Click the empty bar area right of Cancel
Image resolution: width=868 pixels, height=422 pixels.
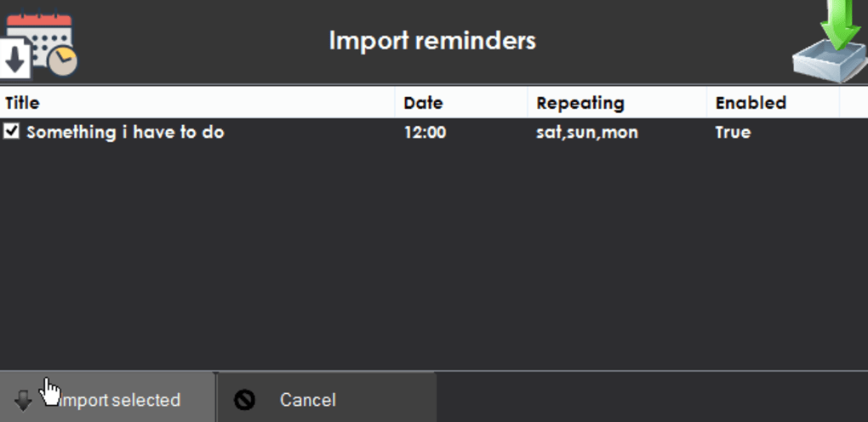[x=652, y=398]
